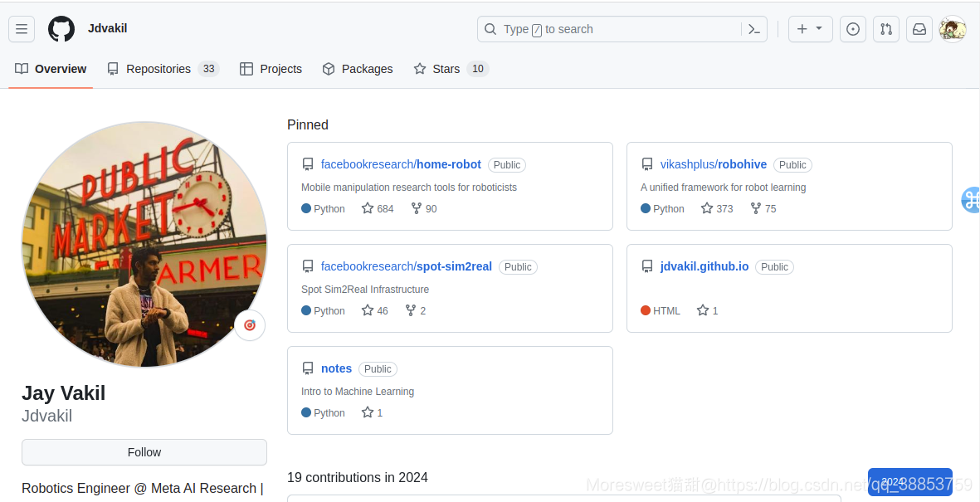Image resolution: width=980 pixels, height=502 pixels.
Task: Open user avatar menu in header
Action: click(953, 29)
